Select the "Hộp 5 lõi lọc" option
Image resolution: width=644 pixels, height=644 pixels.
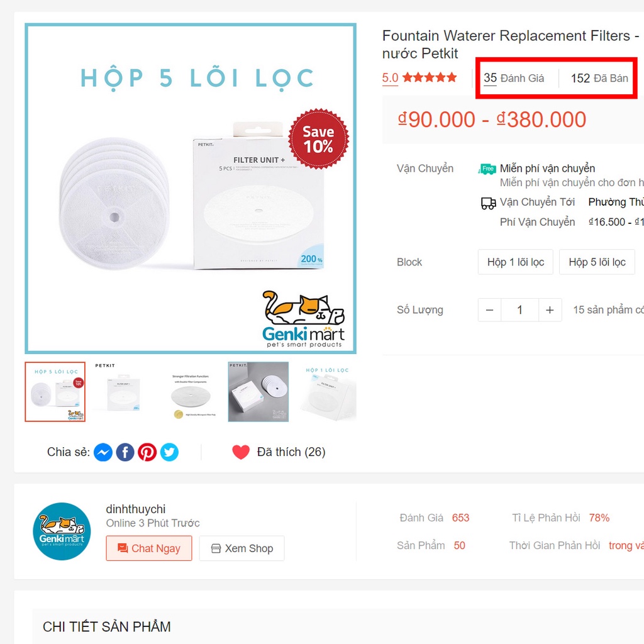pos(597,262)
